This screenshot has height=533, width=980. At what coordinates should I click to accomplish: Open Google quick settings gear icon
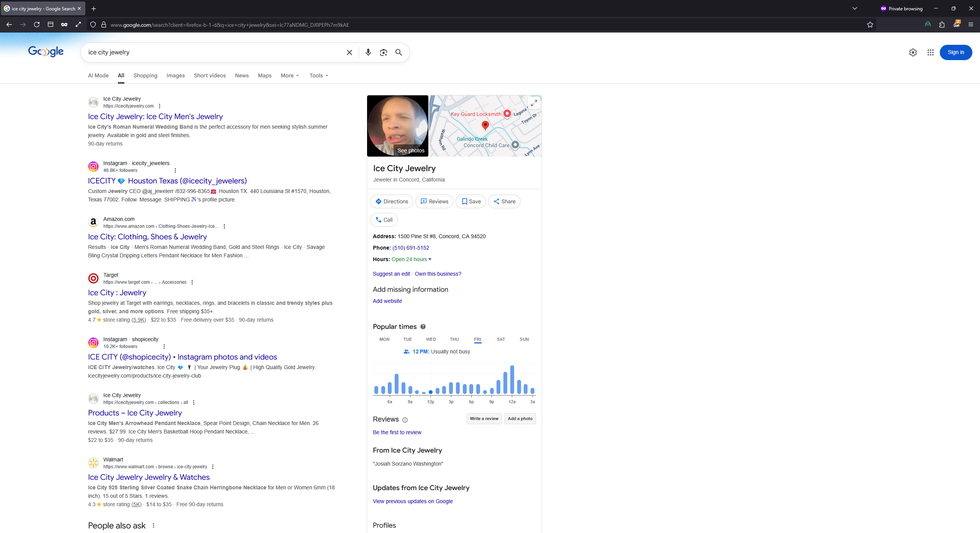click(x=913, y=52)
